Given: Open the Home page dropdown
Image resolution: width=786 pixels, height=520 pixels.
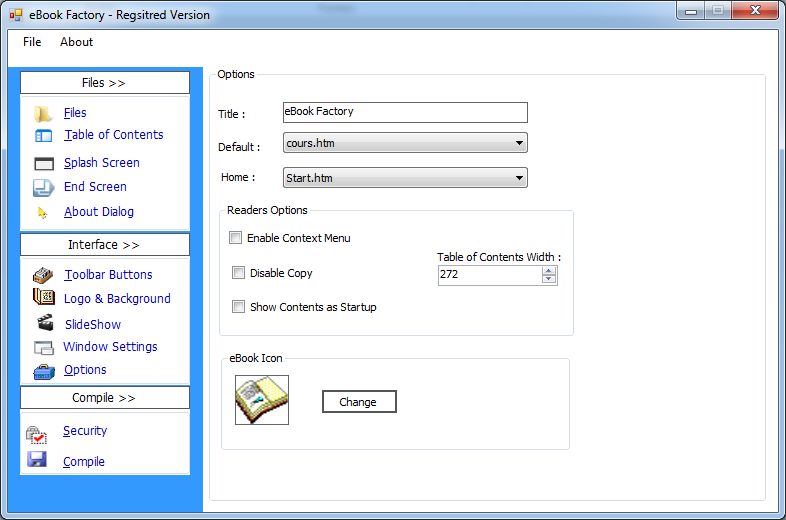Looking at the screenshot, I should tap(405, 178).
